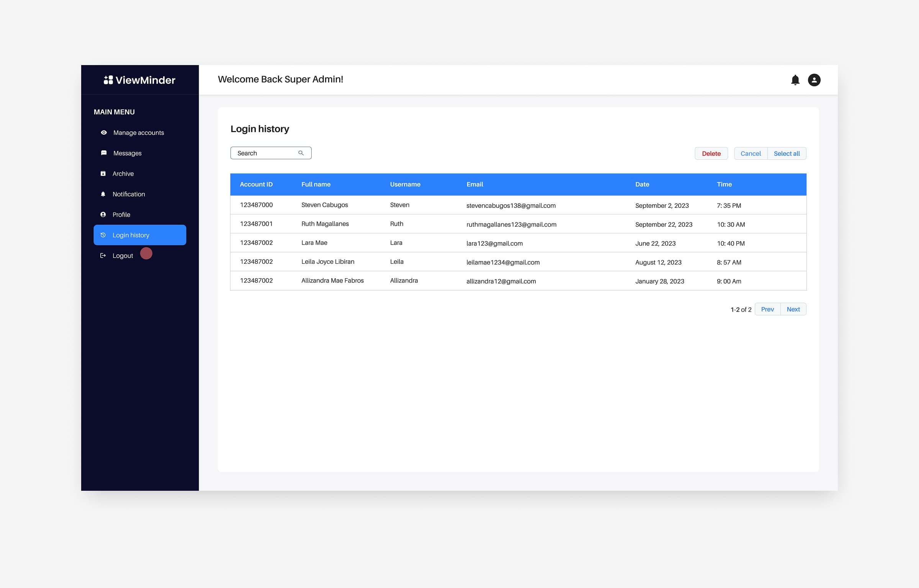Click the search magnifier icon
919x588 pixels.
302,153
